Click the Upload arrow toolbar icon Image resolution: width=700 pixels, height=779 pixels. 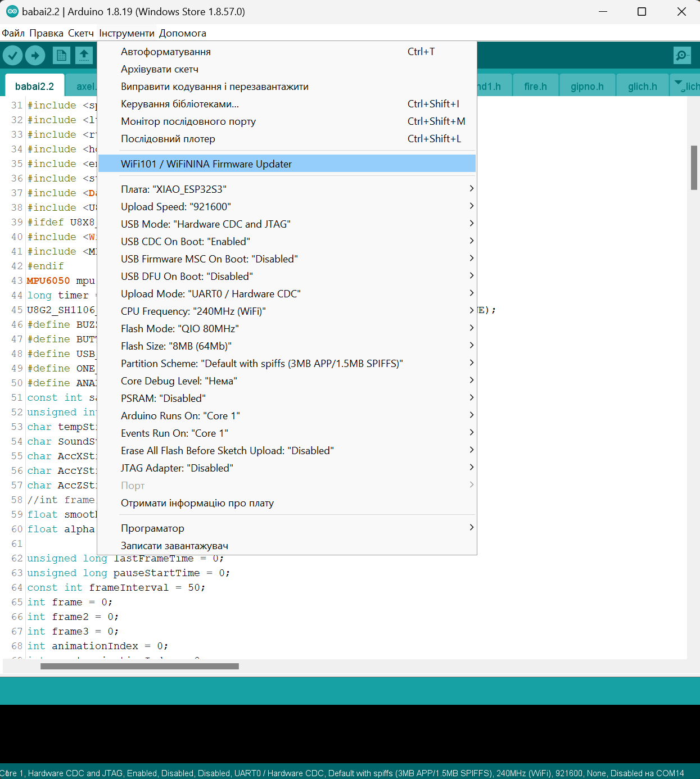click(x=35, y=55)
